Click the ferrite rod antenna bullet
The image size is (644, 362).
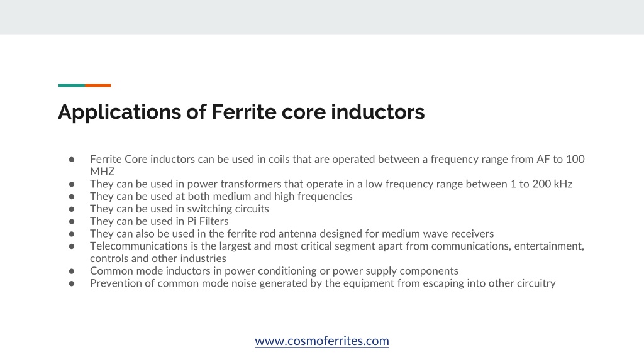click(292, 234)
